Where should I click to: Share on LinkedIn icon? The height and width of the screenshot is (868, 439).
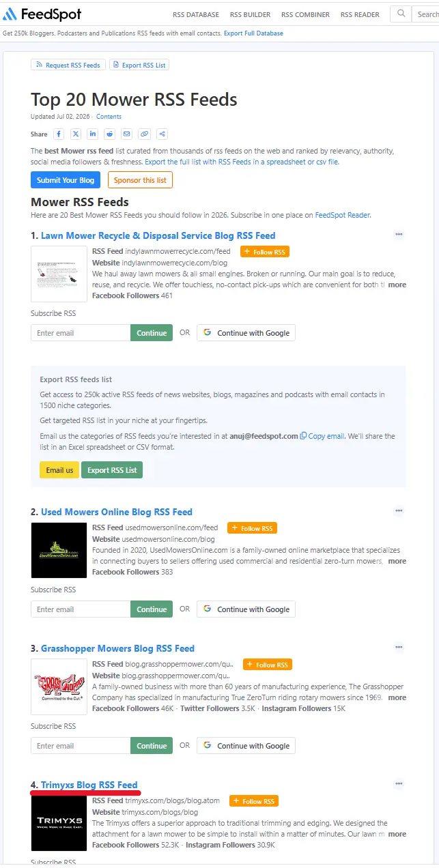point(93,134)
